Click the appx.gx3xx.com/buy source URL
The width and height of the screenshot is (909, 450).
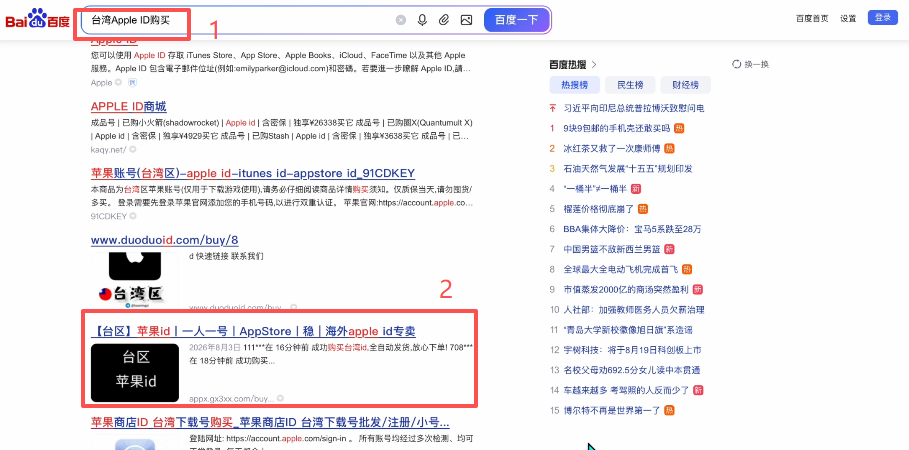pos(231,399)
